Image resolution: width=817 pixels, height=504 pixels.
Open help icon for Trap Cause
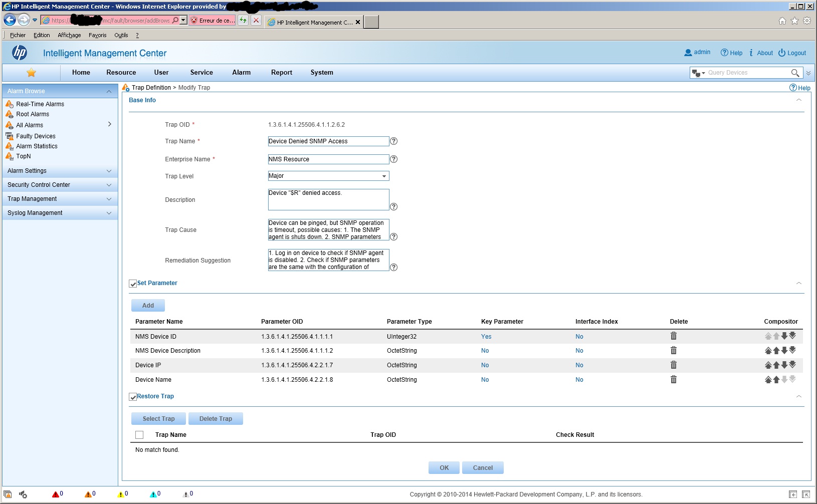394,237
